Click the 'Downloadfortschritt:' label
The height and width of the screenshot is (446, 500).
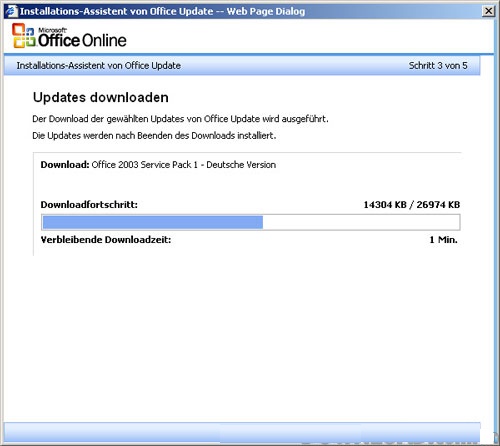coord(89,205)
